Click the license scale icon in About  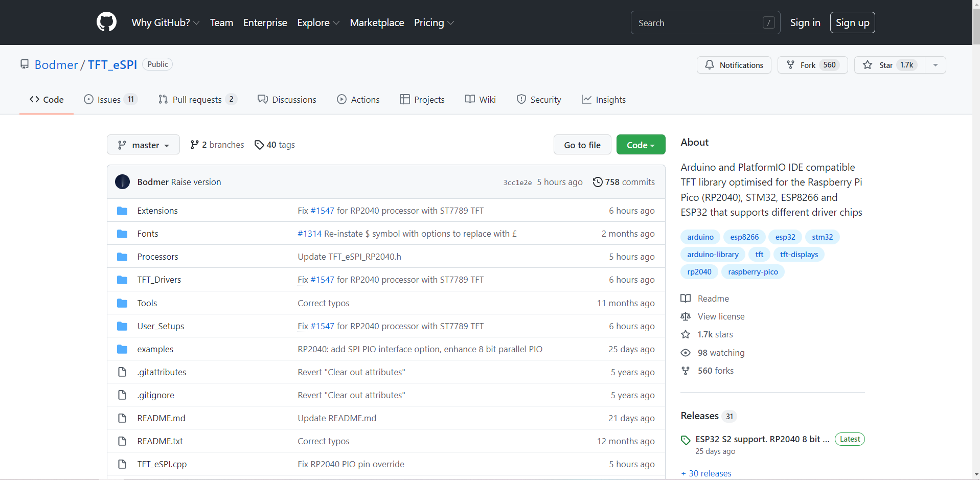click(x=686, y=316)
